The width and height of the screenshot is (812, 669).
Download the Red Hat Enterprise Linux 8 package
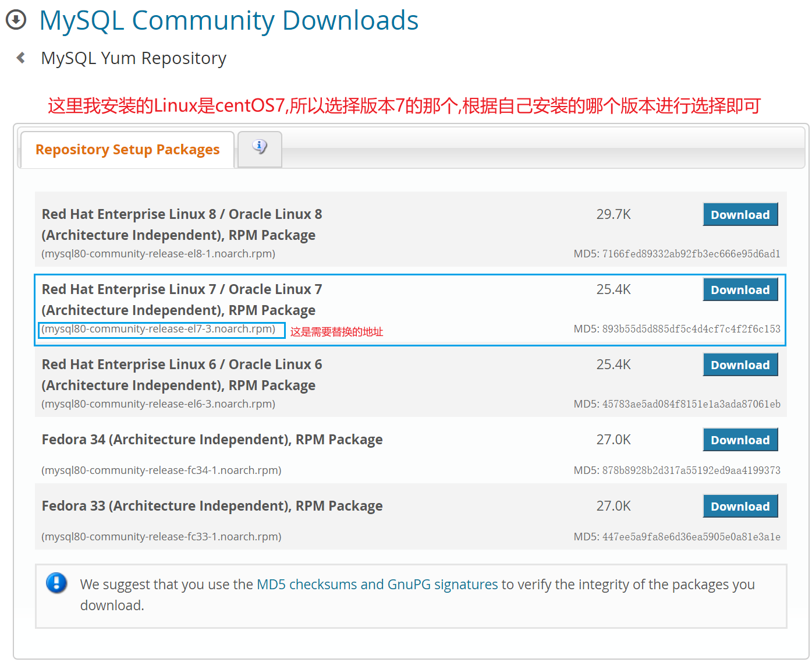[x=740, y=214]
